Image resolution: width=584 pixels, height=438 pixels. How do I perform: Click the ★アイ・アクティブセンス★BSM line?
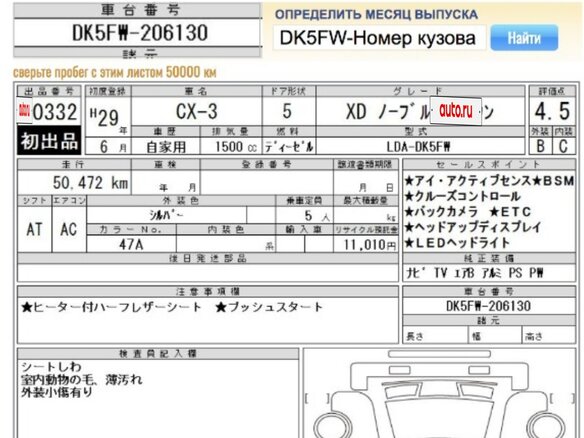pyautogui.click(x=489, y=181)
